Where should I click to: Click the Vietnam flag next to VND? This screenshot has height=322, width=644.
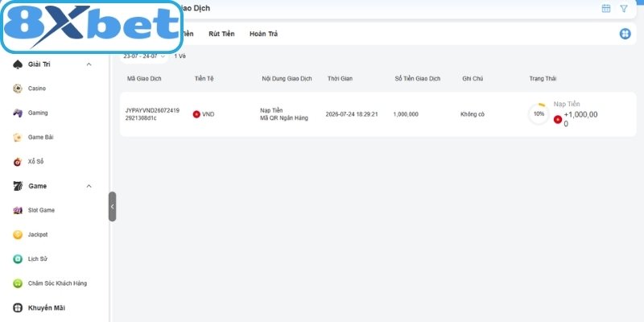pos(196,114)
